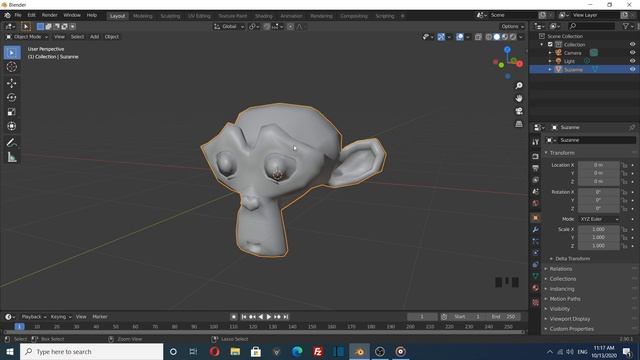Jump to the timeline end frame

coord(286,317)
